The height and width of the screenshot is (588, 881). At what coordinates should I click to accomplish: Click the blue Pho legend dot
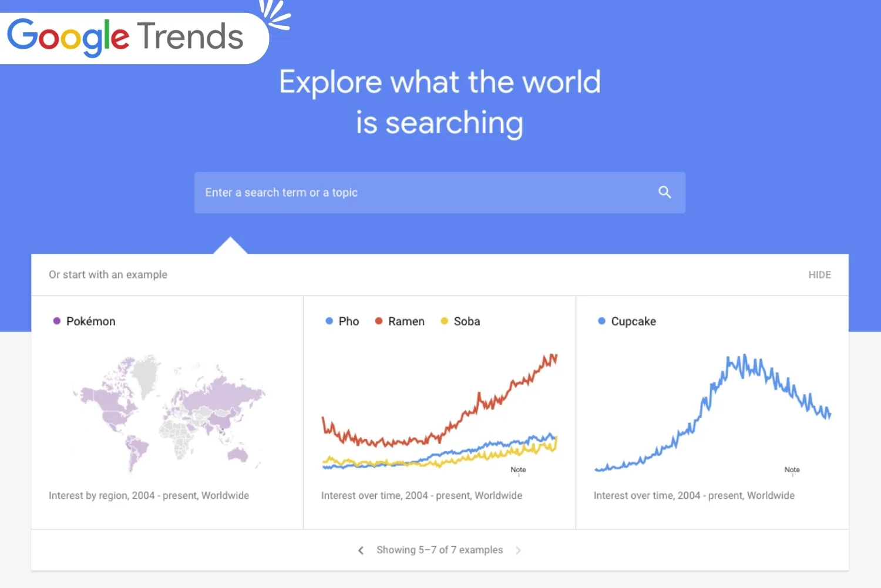[x=329, y=321]
